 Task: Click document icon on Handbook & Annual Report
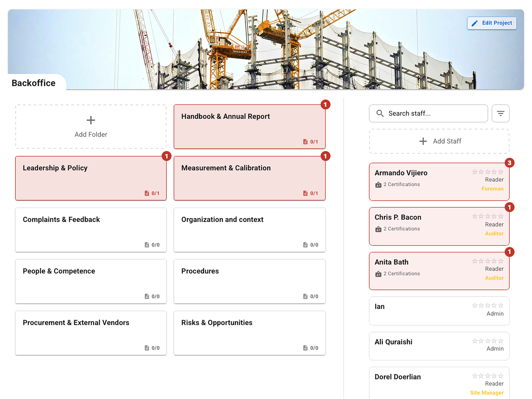(305, 142)
